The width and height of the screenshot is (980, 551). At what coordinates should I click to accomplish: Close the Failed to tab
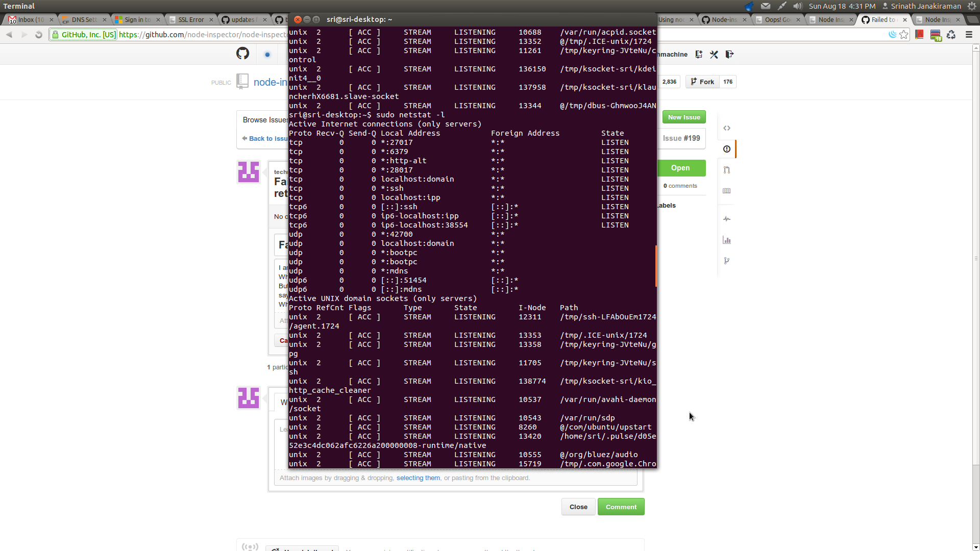(x=905, y=19)
